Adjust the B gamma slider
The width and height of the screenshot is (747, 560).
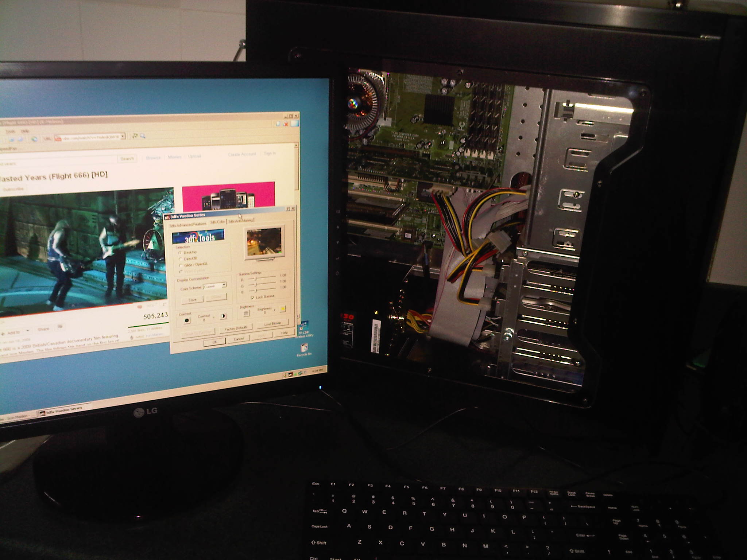coord(256,291)
